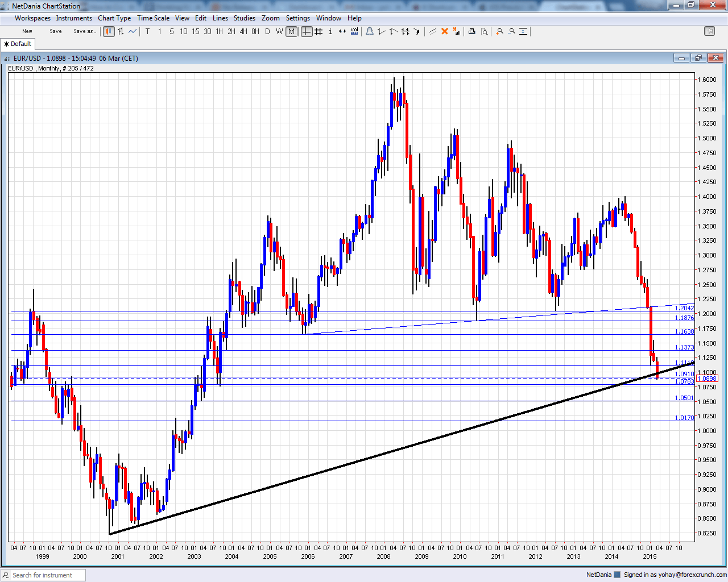Click 'EUR/USD , Monthly' chart info label
The height and width of the screenshot is (582, 728).
click(51, 68)
